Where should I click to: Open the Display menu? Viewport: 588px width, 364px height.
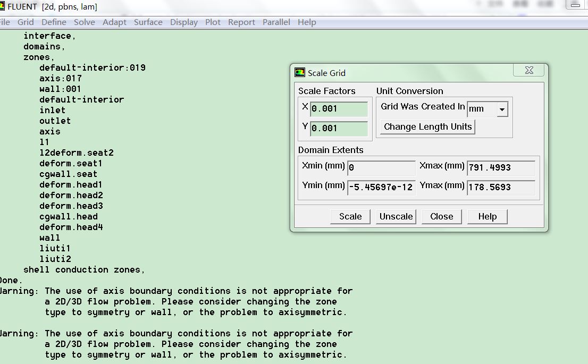[x=184, y=22]
